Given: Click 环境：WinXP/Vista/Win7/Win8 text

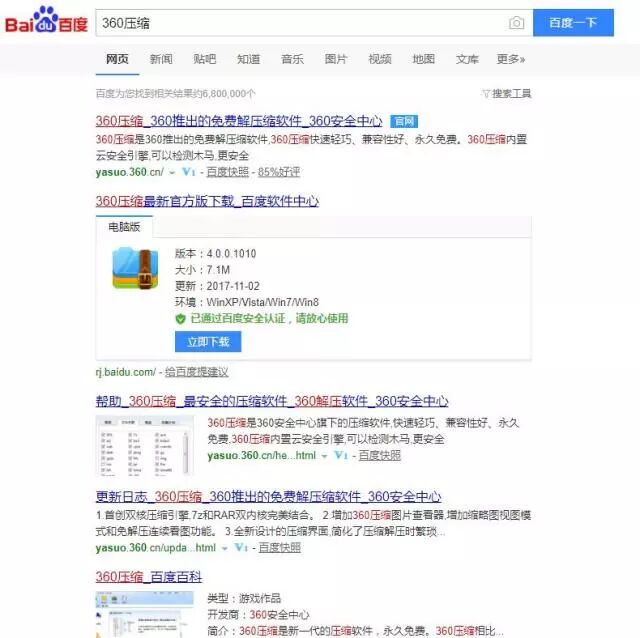Looking at the screenshot, I should click(247, 302).
